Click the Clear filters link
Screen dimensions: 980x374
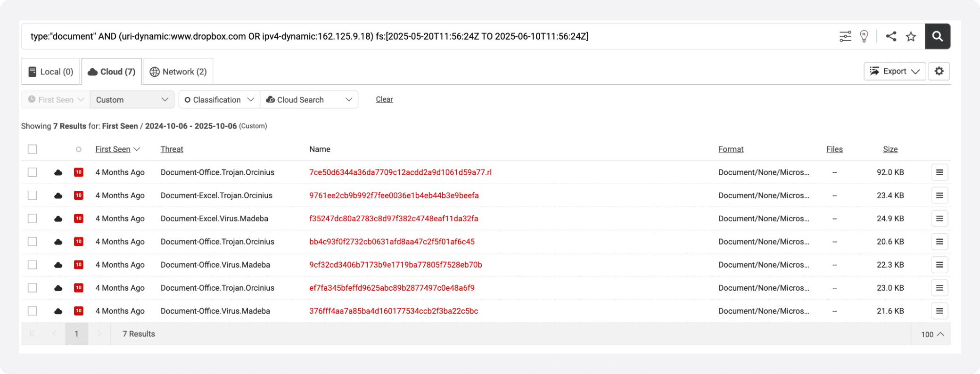click(384, 99)
